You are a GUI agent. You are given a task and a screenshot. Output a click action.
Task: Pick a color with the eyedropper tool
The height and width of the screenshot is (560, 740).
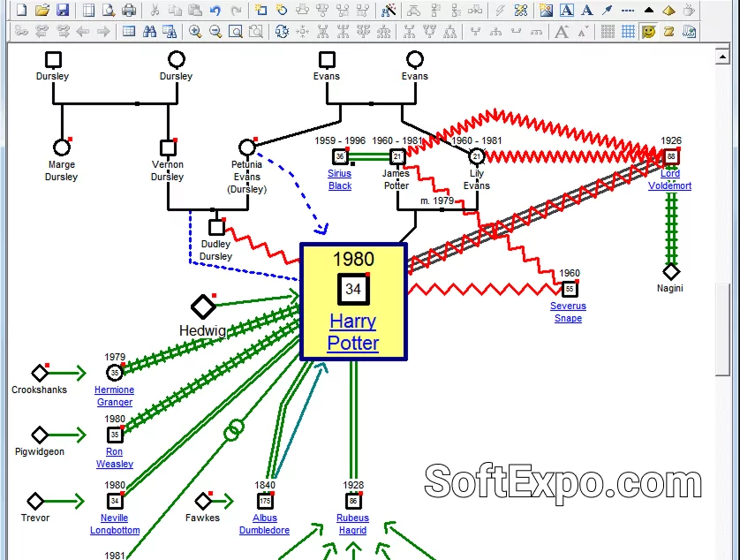tap(606, 10)
